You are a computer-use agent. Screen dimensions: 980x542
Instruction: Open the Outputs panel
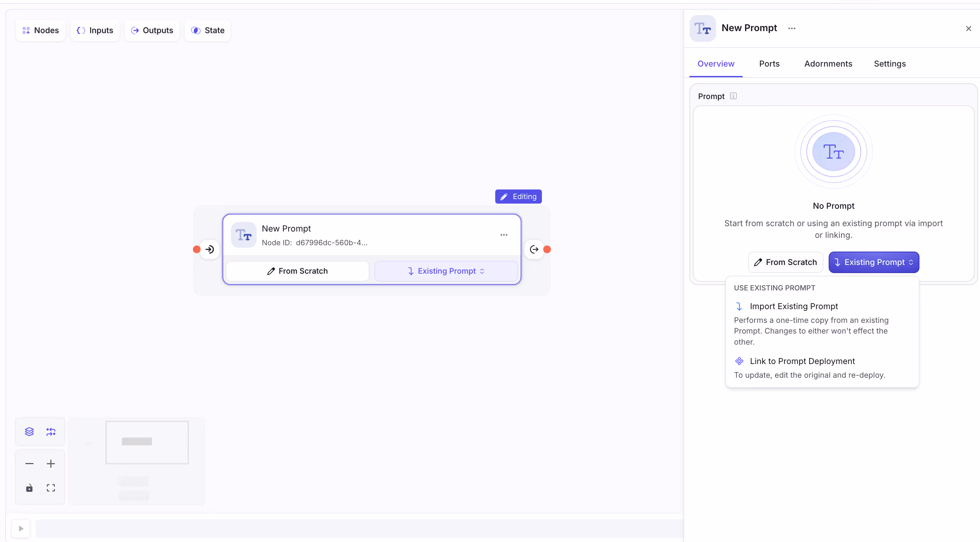click(x=152, y=30)
